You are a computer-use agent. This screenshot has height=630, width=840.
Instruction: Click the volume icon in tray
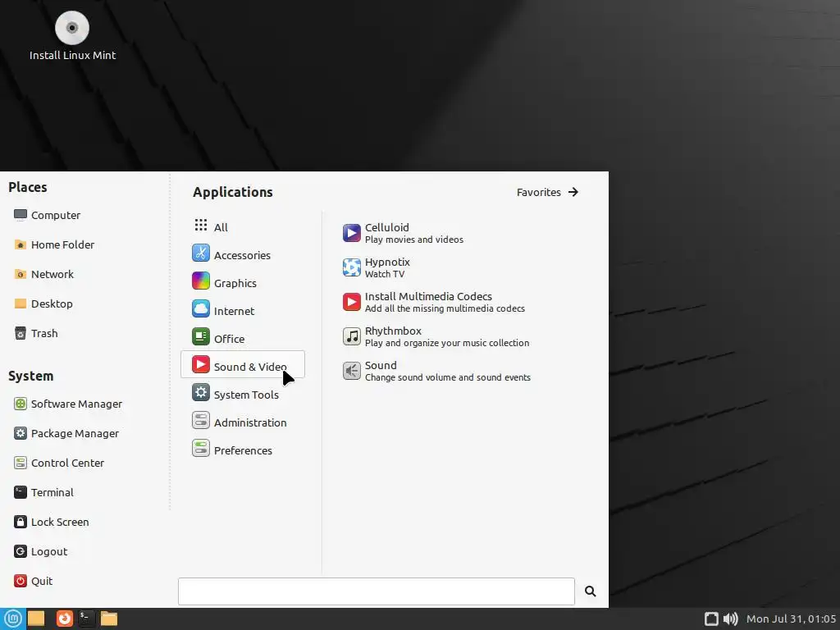point(730,619)
